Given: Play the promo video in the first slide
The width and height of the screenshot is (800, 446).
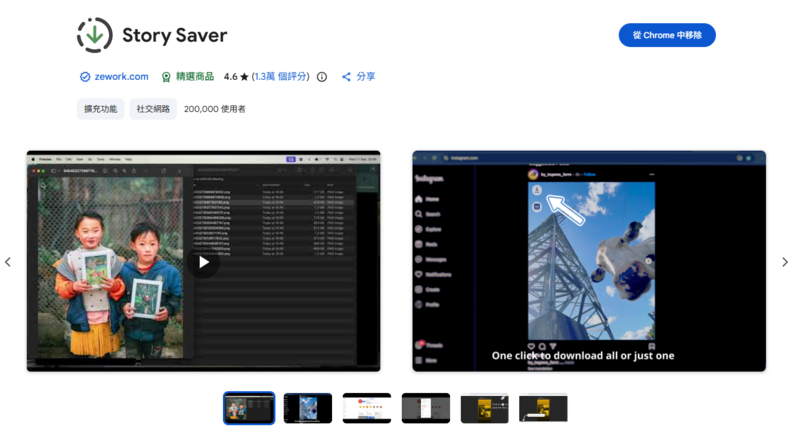Looking at the screenshot, I should tap(204, 262).
